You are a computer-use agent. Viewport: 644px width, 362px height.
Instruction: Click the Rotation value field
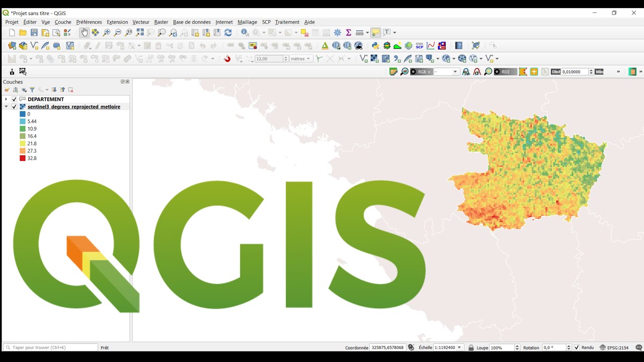tap(553, 347)
